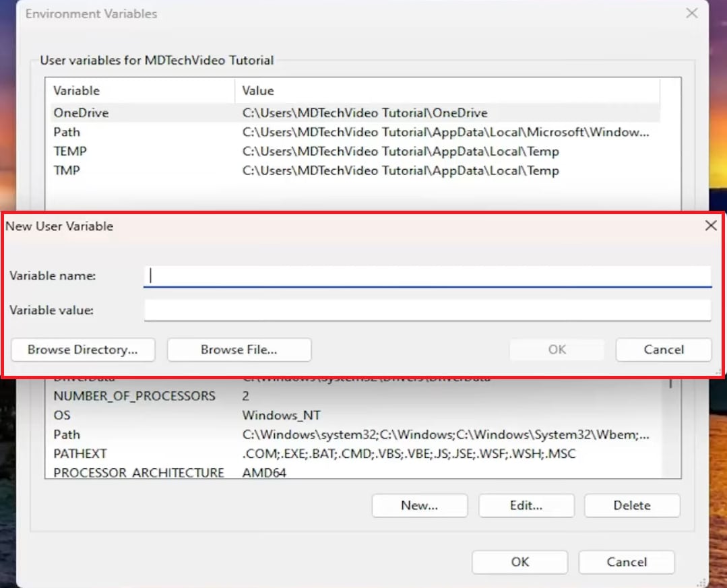Click the Variable column header in user variables

[x=141, y=91]
